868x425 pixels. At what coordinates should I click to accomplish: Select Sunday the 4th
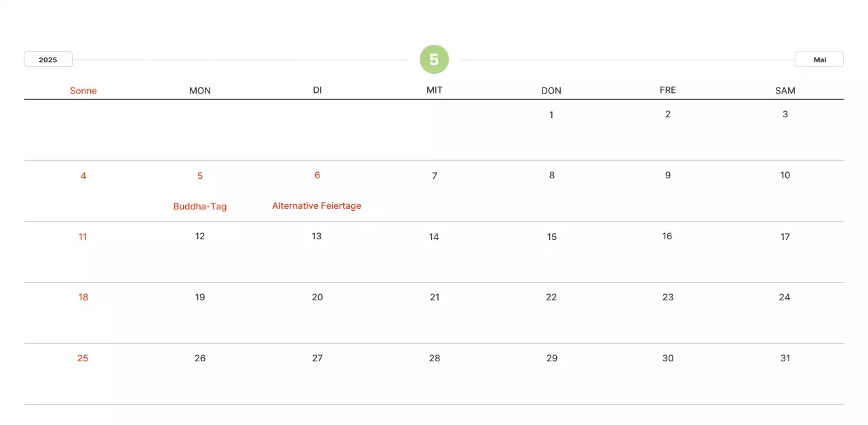(x=83, y=176)
